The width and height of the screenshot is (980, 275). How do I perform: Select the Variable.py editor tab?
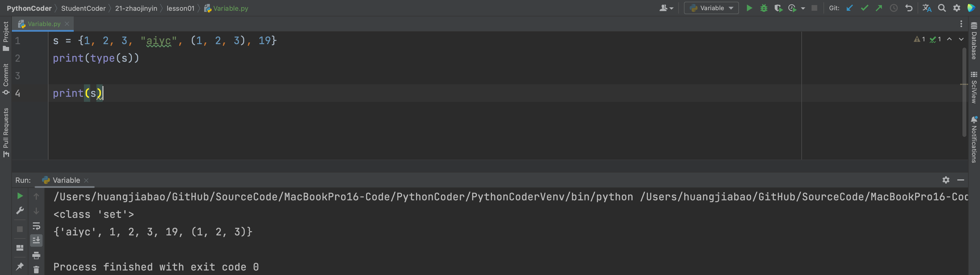[x=43, y=23]
